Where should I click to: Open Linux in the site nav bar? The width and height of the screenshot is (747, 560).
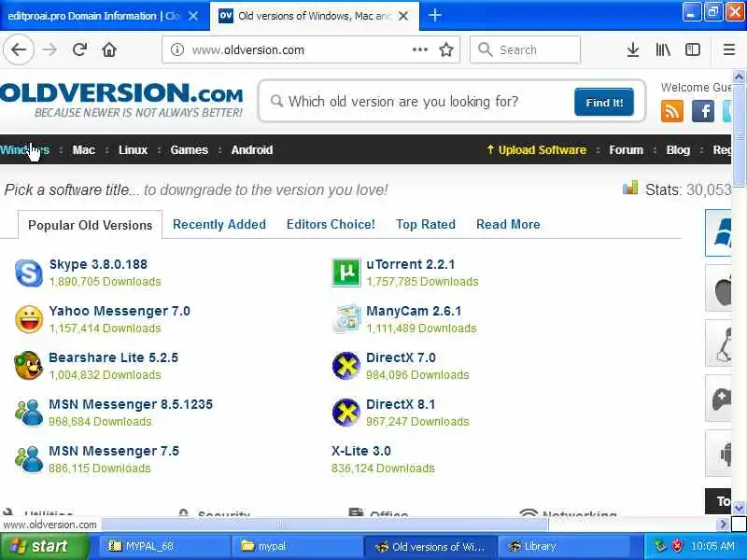coord(133,150)
